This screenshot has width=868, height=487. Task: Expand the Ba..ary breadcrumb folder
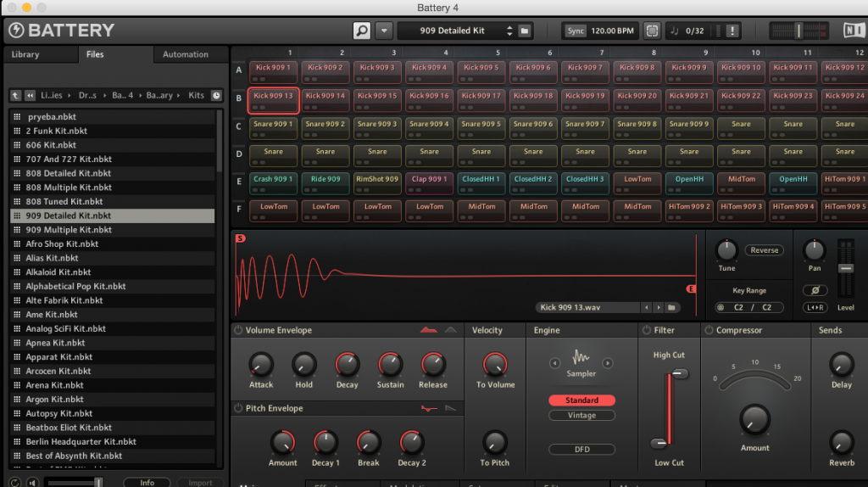159,95
